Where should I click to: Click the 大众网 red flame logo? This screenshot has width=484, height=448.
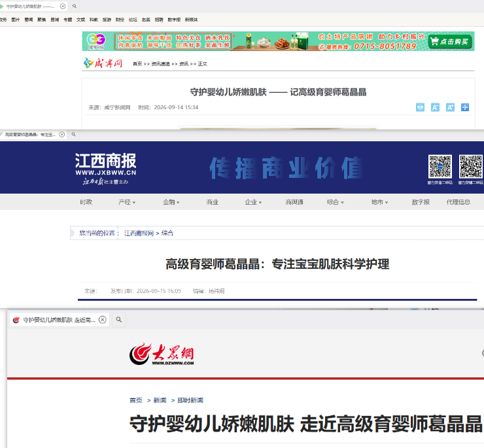point(162,354)
